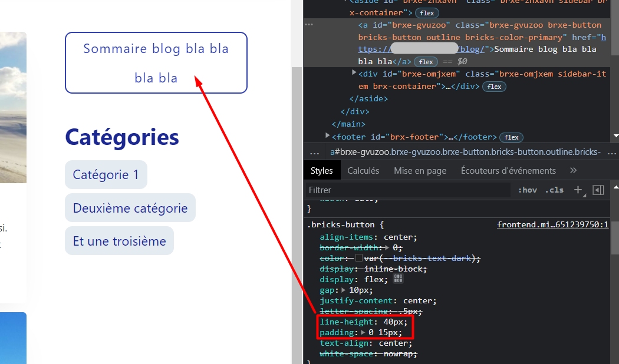Click the text-align: center declaration
The height and width of the screenshot is (364, 619).
coord(366,343)
